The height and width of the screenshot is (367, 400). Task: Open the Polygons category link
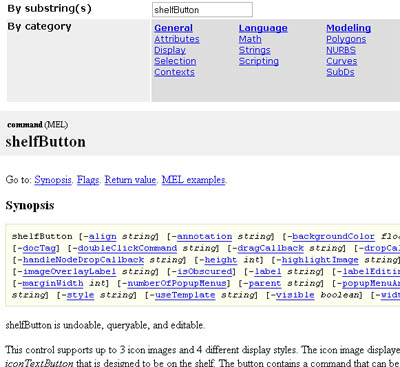346,39
